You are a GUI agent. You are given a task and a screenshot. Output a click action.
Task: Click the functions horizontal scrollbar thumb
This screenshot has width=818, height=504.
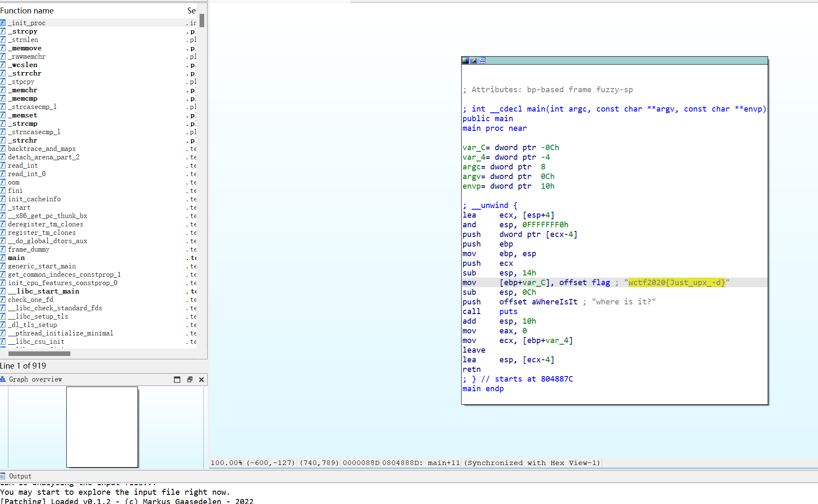coord(39,353)
